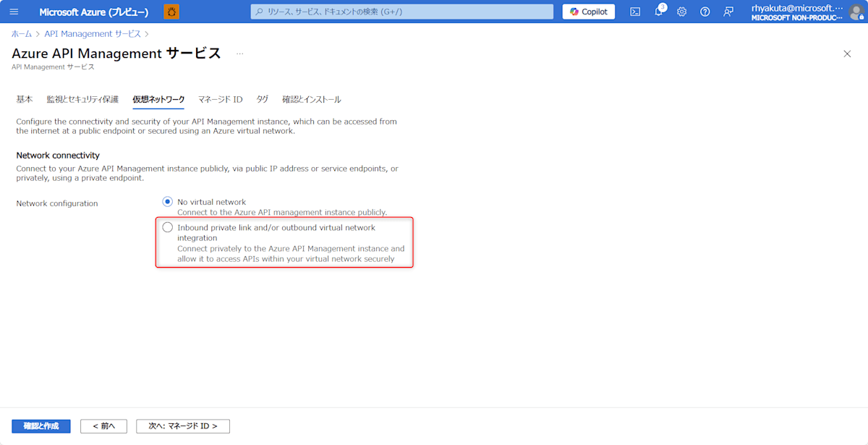Click 次へ: マネージド ID > button
Viewport: 868px width, 445px height.
tap(183, 426)
